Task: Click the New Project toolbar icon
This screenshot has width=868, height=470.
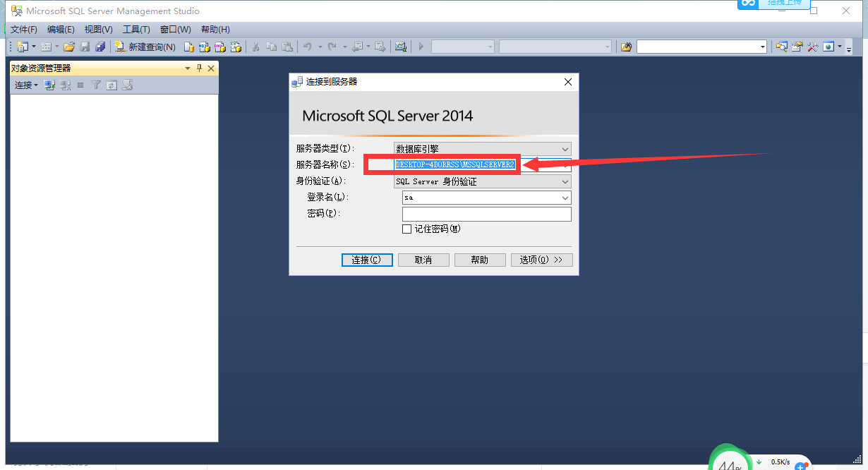Action: pyautogui.click(x=23, y=47)
